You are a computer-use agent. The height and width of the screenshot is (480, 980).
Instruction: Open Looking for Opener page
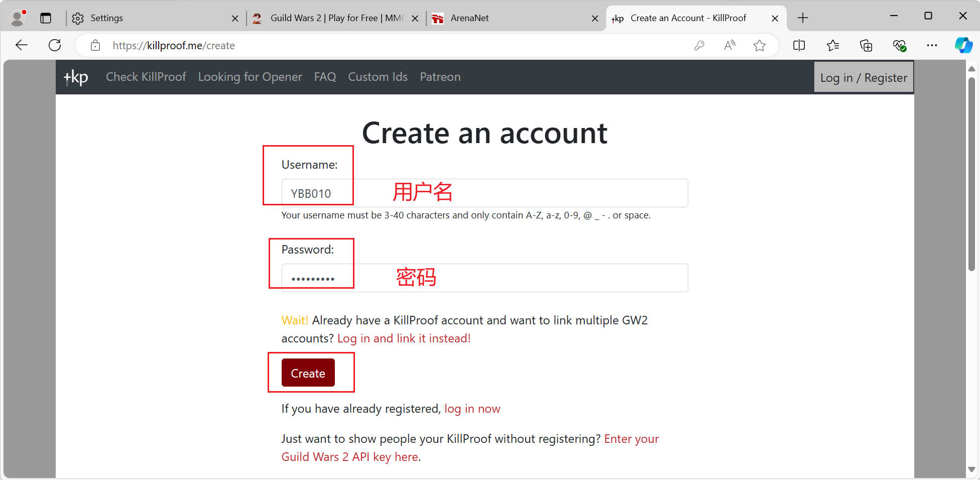click(x=250, y=77)
